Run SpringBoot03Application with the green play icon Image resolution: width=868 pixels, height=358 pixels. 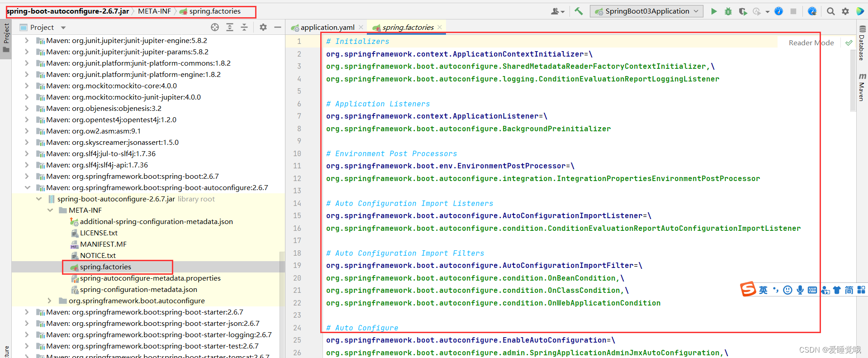click(x=714, y=11)
